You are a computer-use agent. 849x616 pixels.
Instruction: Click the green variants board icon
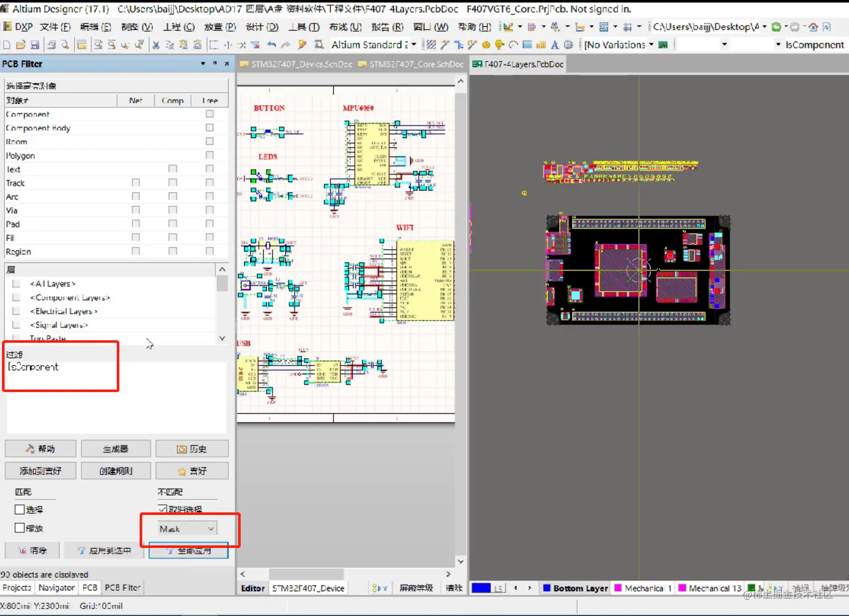663,45
